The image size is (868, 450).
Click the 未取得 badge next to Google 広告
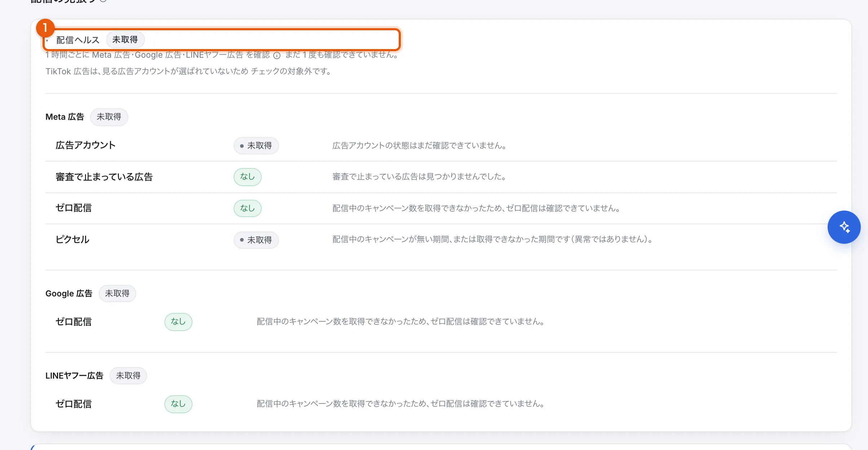(117, 294)
